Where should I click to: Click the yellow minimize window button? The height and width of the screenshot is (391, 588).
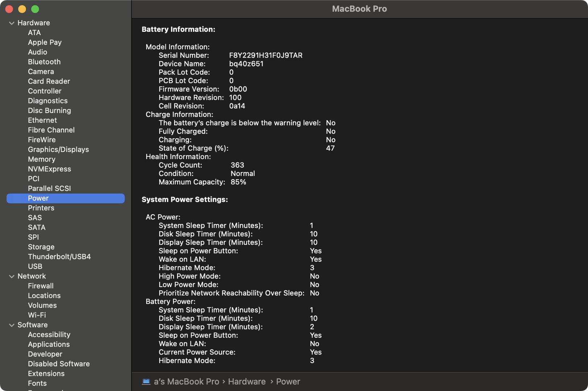22,9
